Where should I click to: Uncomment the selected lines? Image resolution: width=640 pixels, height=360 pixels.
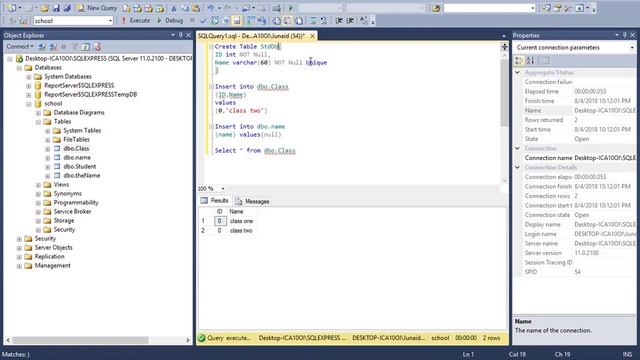[x=323, y=20]
